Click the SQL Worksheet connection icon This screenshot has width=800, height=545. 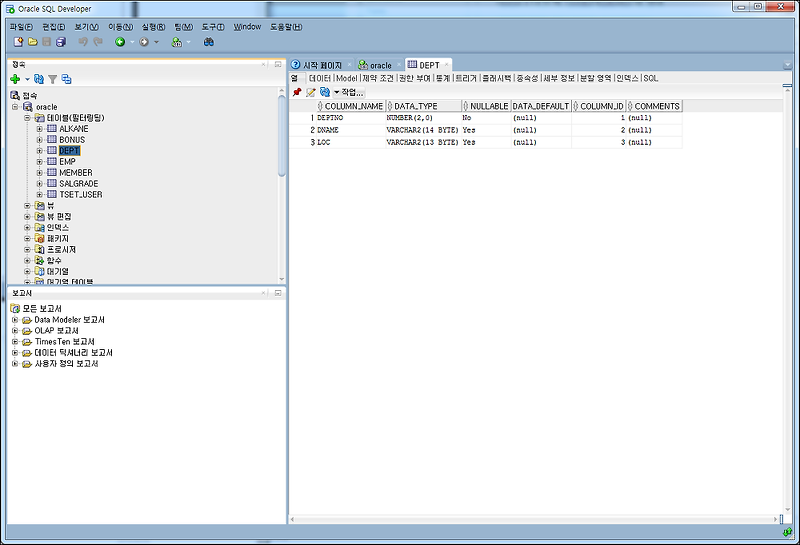coord(177,42)
